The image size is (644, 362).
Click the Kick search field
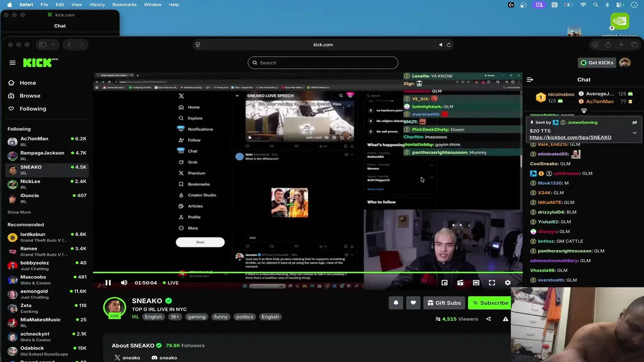[x=323, y=63]
